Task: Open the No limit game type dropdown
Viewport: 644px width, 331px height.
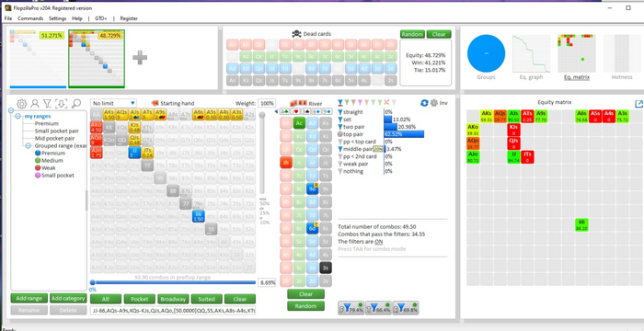Action: pos(114,103)
